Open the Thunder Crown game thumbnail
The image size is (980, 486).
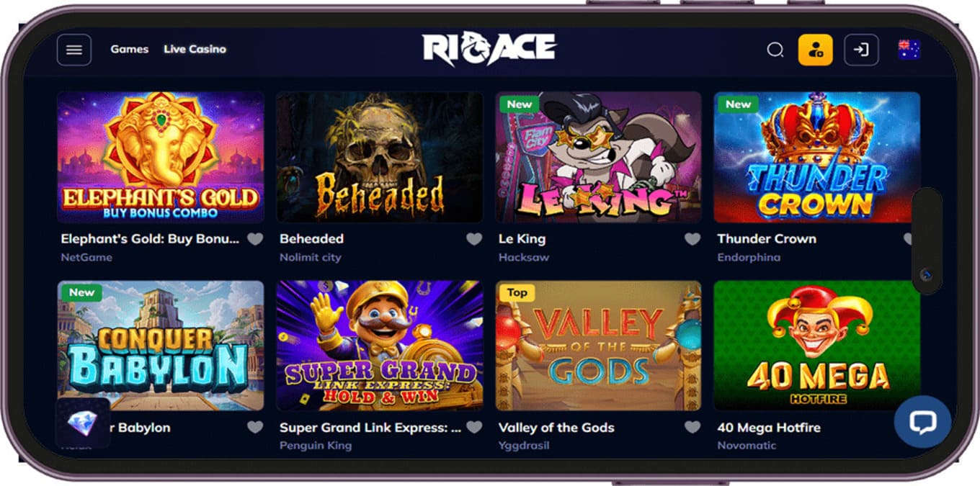817,157
